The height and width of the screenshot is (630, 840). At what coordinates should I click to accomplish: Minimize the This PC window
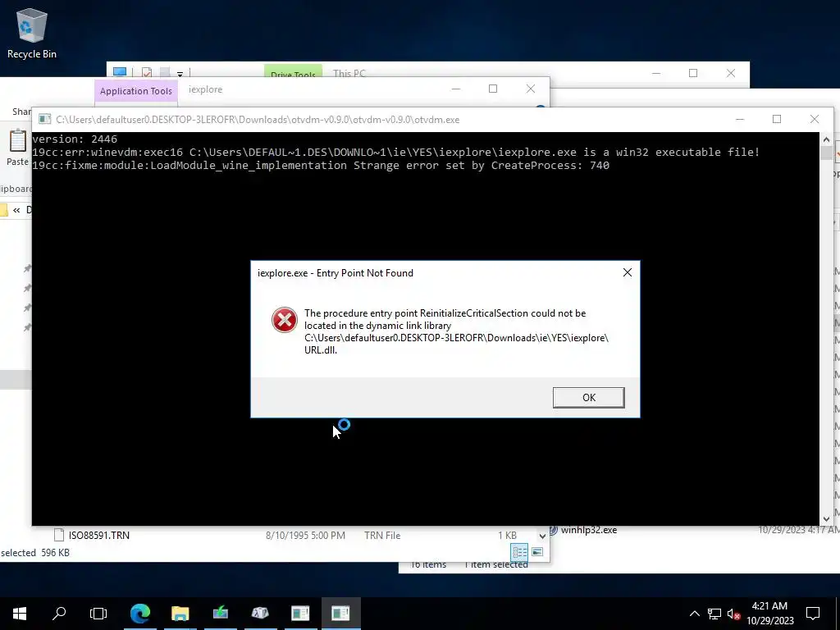pyautogui.click(x=656, y=73)
